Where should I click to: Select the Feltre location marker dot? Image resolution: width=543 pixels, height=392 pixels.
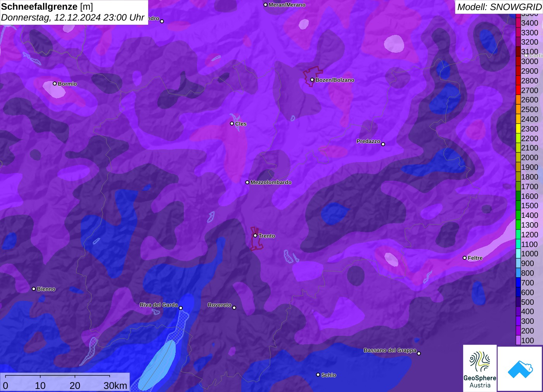465,257
